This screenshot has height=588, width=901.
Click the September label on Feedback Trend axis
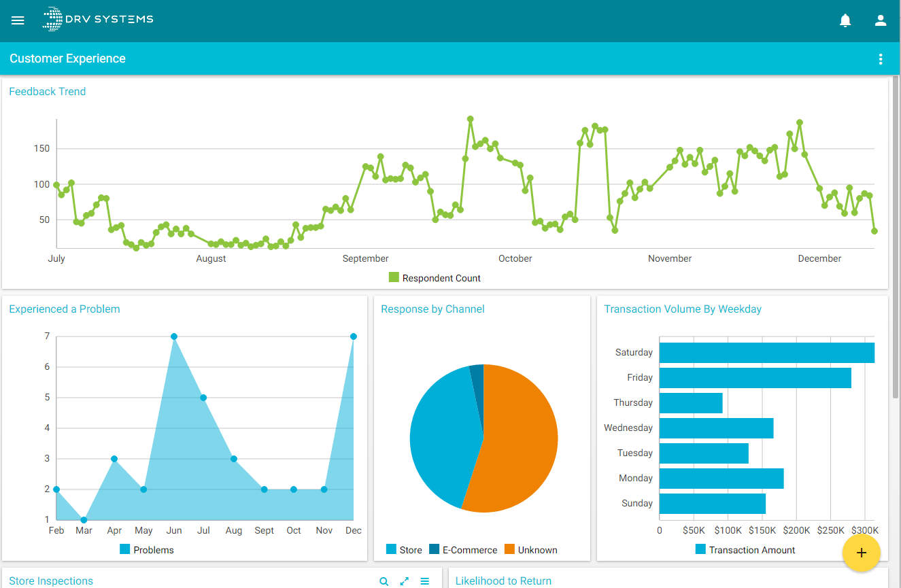tap(366, 258)
